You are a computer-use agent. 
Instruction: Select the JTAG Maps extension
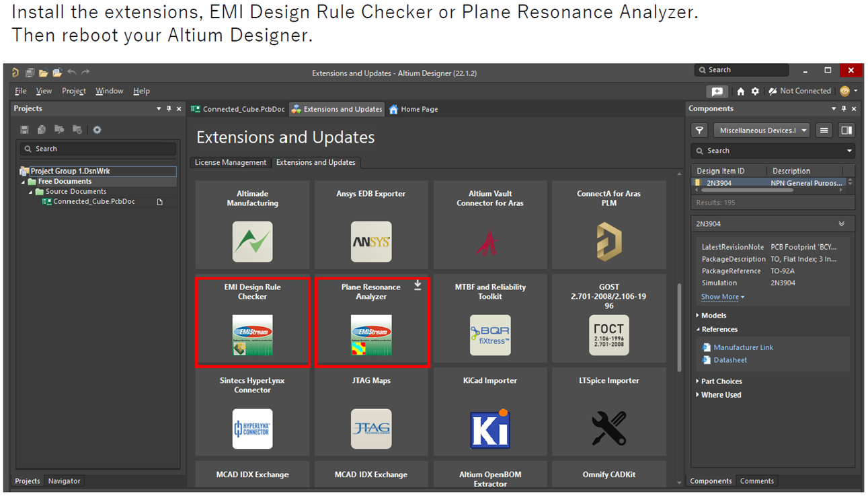coord(371,412)
